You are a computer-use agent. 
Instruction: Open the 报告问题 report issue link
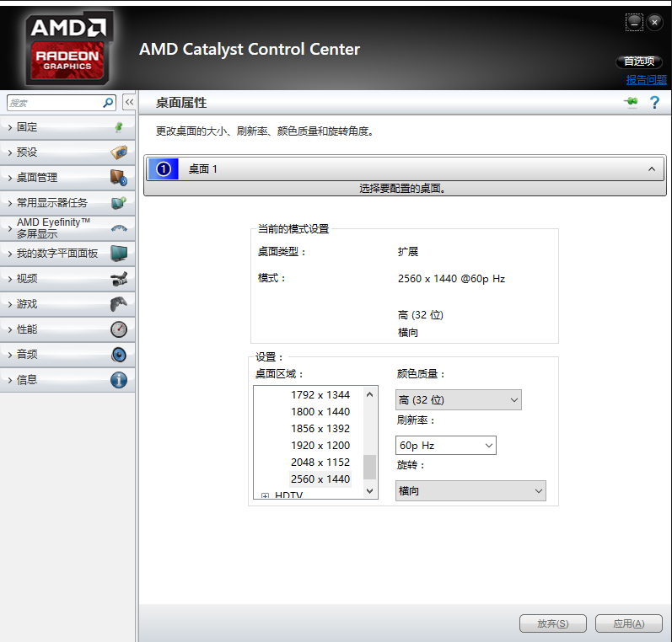coord(647,80)
